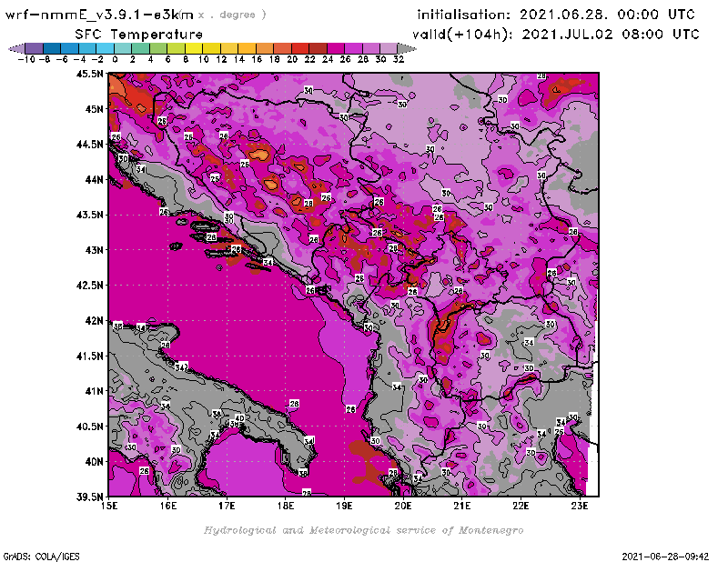Click the 0 label on the color legend

pyautogui.click(x=115, y=59)
